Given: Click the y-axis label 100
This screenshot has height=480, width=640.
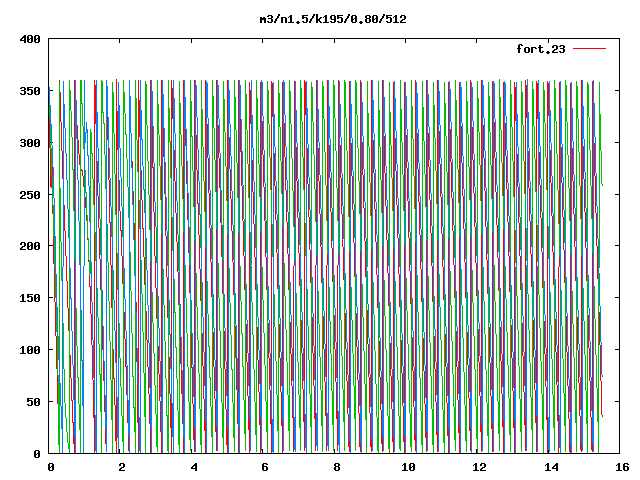Looking at the screenshot, I should pyautogui.click(x=30, y=350).
